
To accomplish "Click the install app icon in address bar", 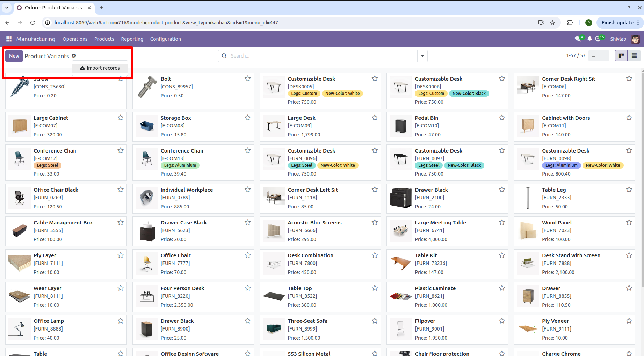I will point(541,23).
